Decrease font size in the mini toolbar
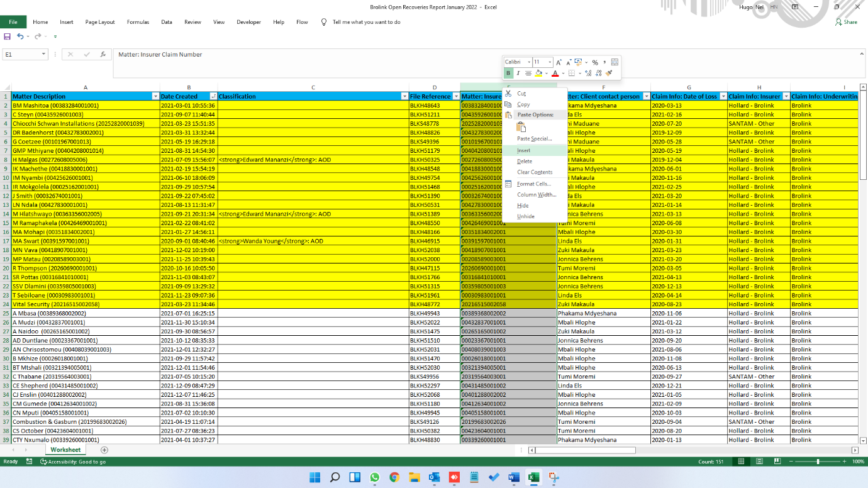The width and height of the screenshot is (868, 488). [569, 62]
